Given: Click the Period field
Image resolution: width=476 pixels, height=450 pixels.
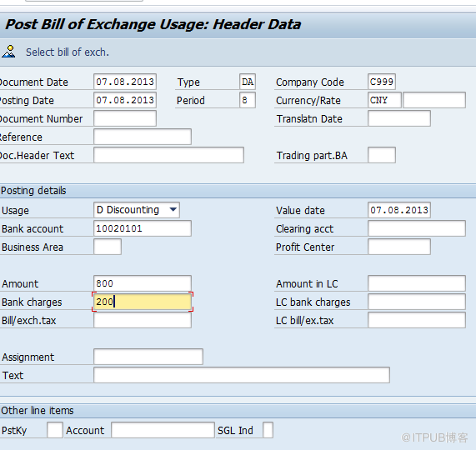Looking at the screenshot, I should (x=248, y=100).
